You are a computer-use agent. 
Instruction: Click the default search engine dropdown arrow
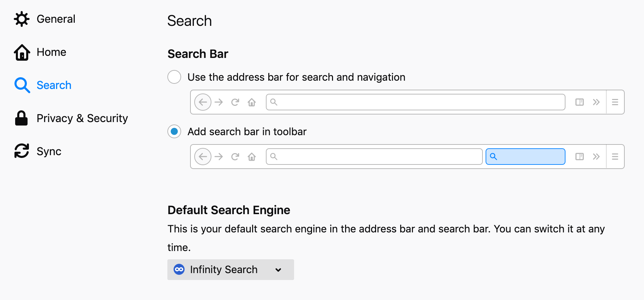click(278, 270)
